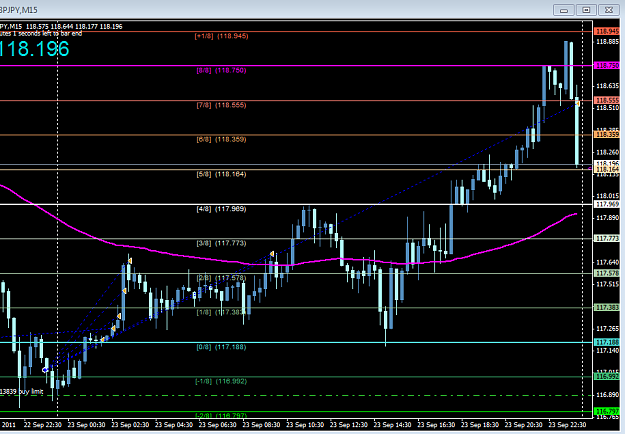This screenshot has width=625, height=434.
Task: Select the '13839 buy limit' pending order label
Action: [x=22, y=391]
